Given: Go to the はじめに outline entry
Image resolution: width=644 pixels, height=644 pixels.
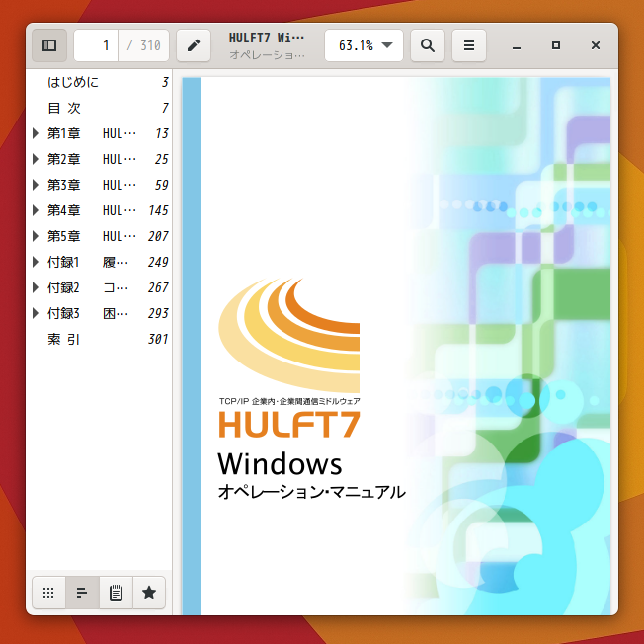Looking at the screenshot, I should pyautogui.click(x=73, y=82).
